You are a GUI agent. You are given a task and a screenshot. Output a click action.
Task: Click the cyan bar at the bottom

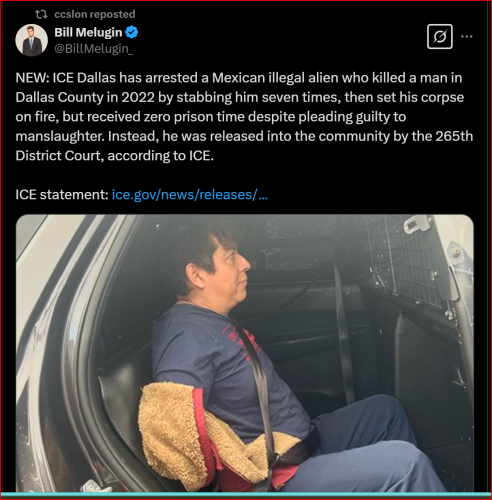(246, 494)
